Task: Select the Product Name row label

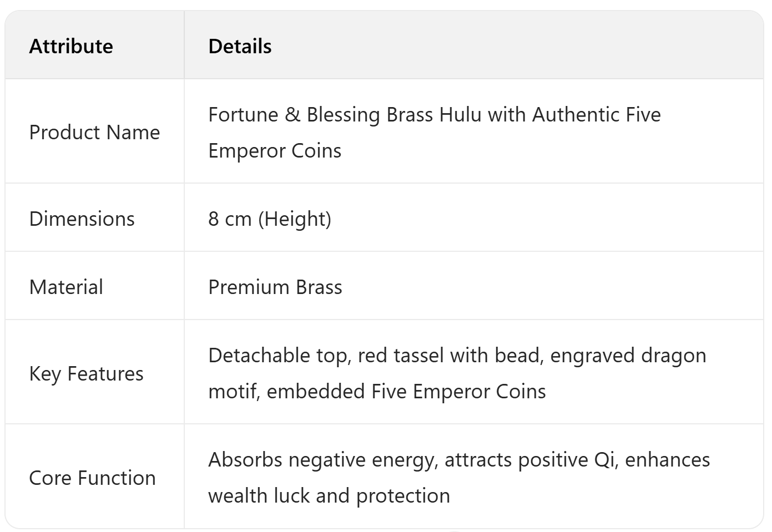Action: click(x=94, y=133)
